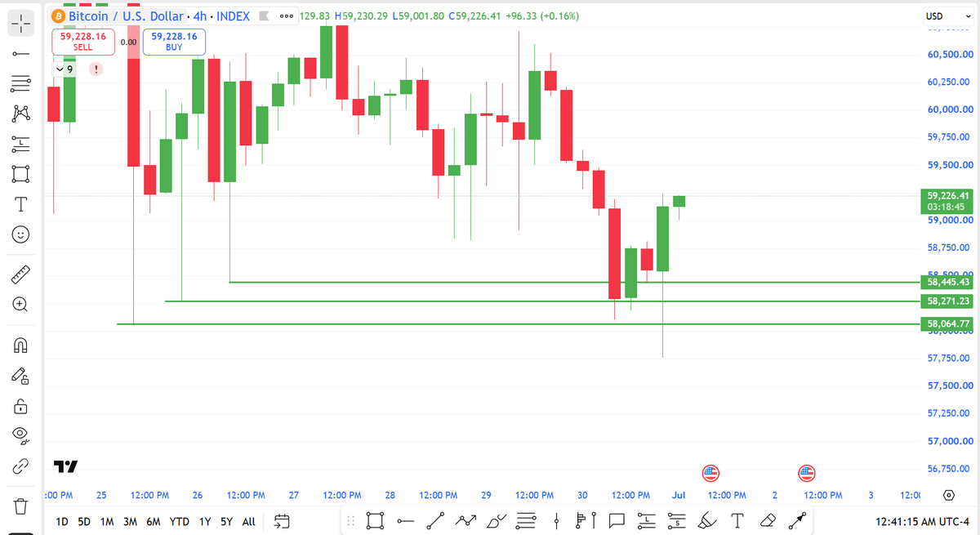Select the callout comment tool
The width and height of the screenshot is (980, 535).
point(617,519)
